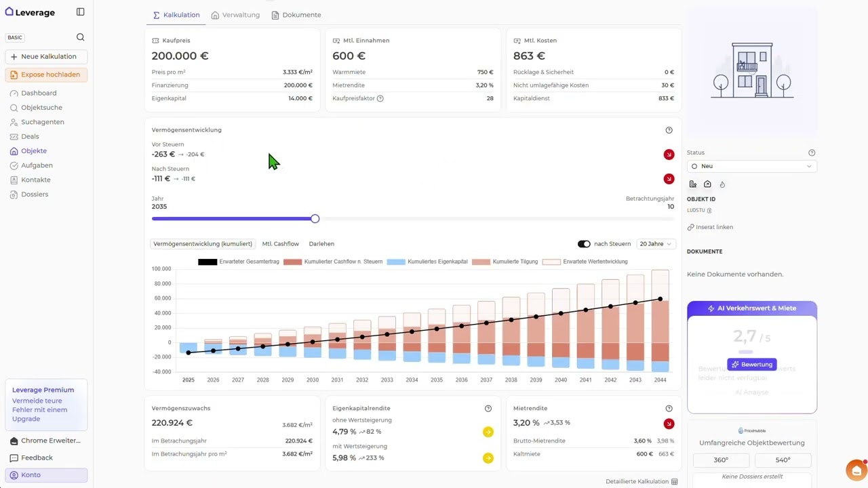868x488 pixels.
Task: Open the 20 Jahre period dropdown
Action: (x=656, y=244)
